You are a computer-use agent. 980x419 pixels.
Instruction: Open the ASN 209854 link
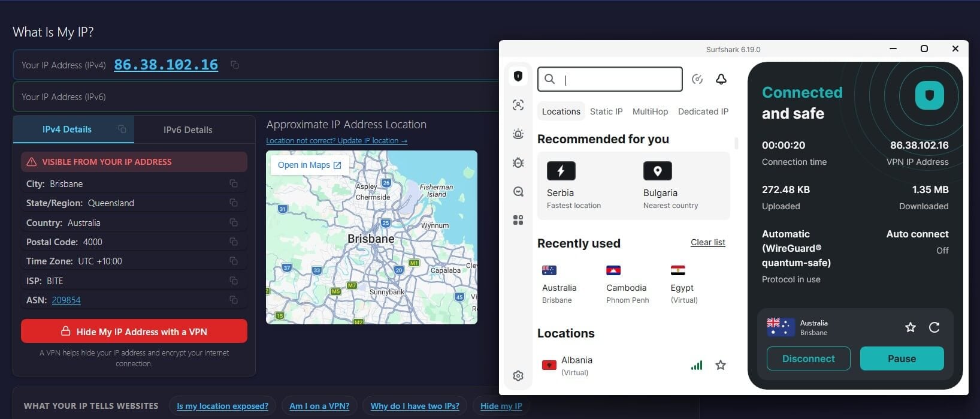(66, 300)
